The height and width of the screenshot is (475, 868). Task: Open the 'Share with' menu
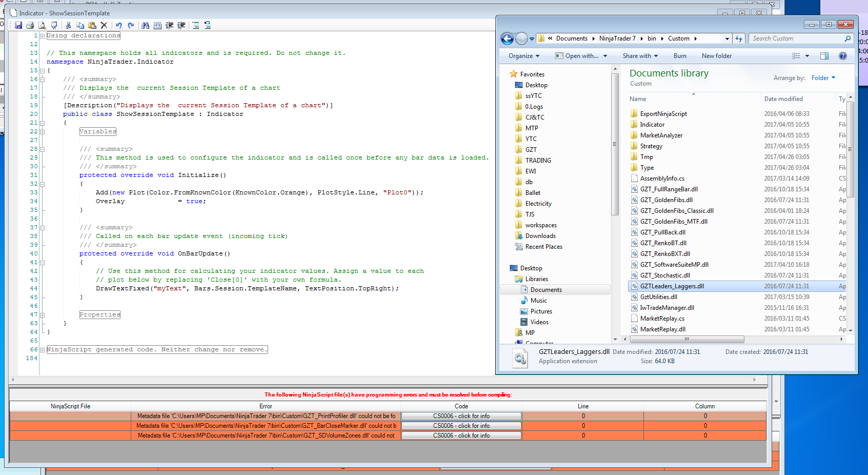(x=640, y=56)
